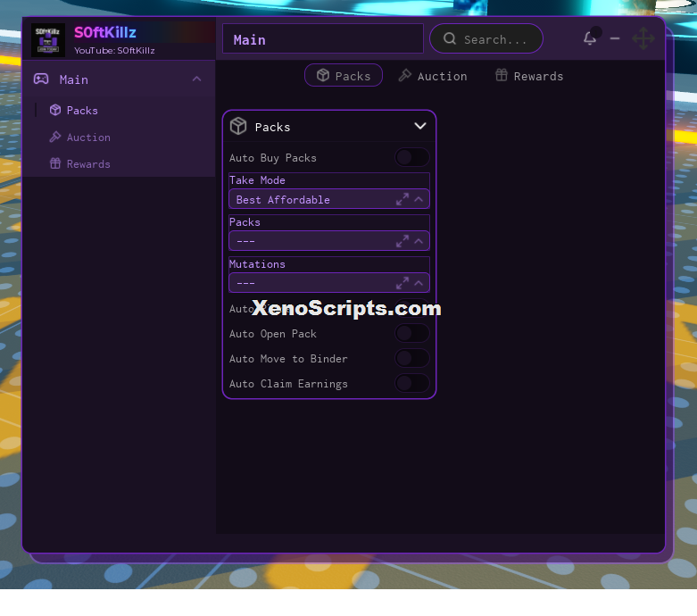This screenshot has height=616, width=697.
Task: Select Auction in the sidebar
Action: 118,137
